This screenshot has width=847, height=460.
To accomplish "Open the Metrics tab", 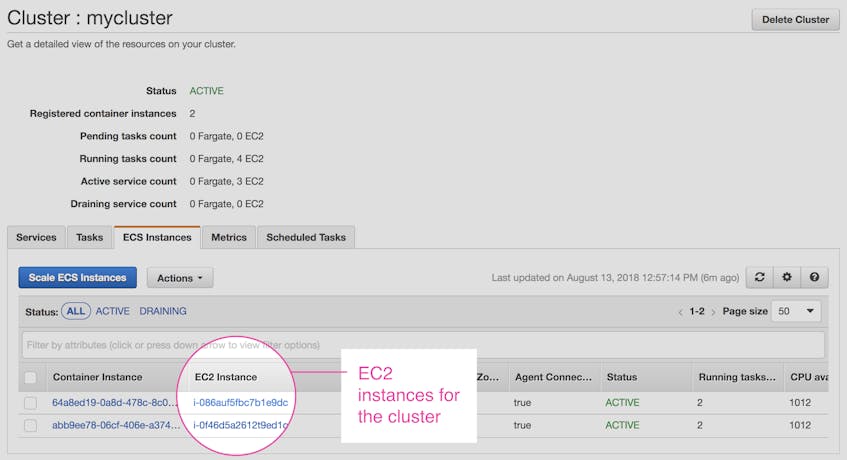I will click(229, 238).
